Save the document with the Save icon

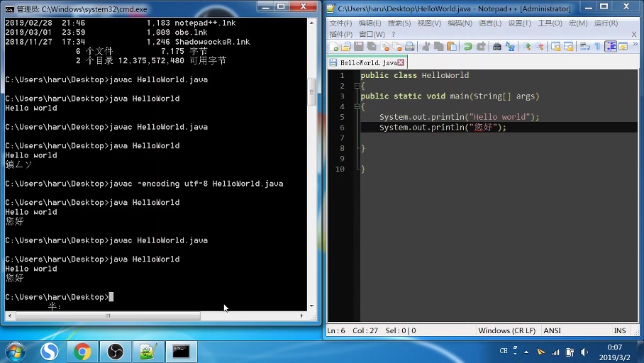(x=359, y=46)
